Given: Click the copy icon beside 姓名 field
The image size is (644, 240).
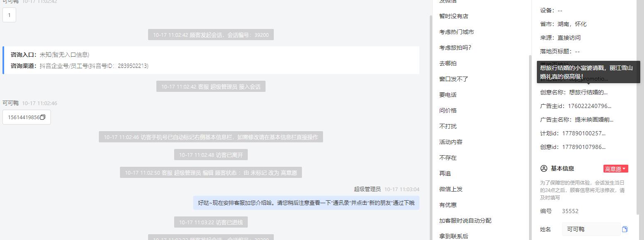Looking at the screenshot, I should tap(625, 229).
